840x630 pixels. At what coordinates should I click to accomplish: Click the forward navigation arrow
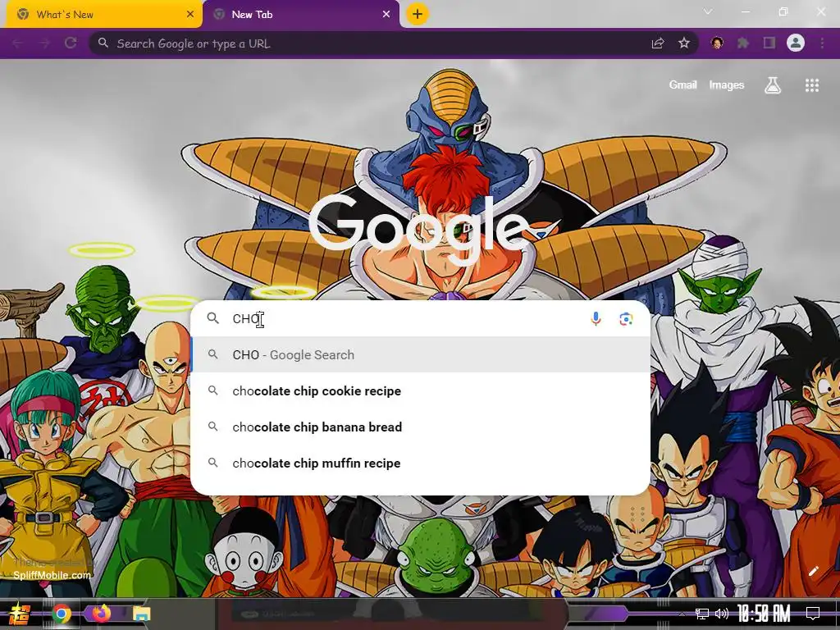tap(44, 43)
